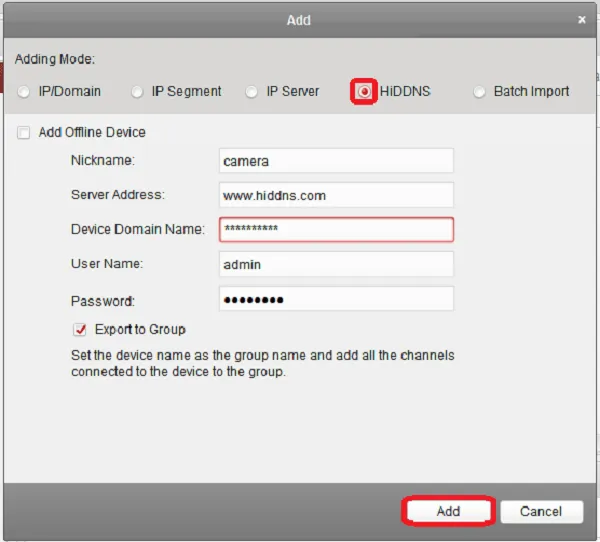Choose the IP Segment radio option
Image resolution: width=600 pixels, height=542 pixels.
pyautogui.click(x=137, y=92)
